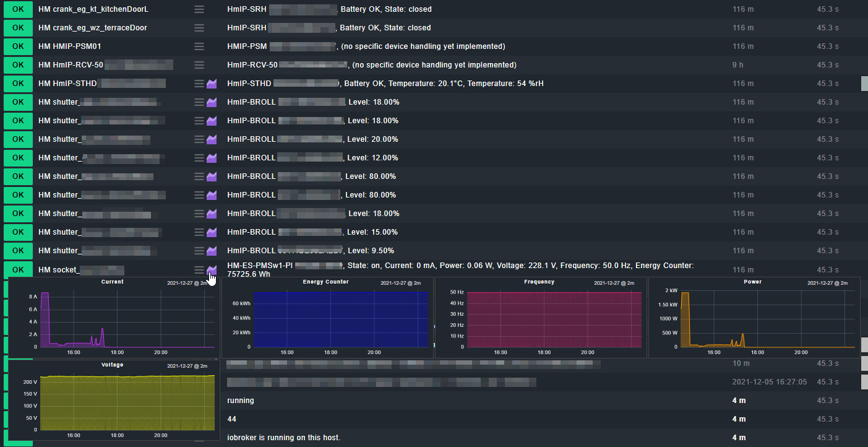Click OK state badge of terraceDoor row
Image resolution: width=868 pixels, height=447 pixels.
click(18, 28)
